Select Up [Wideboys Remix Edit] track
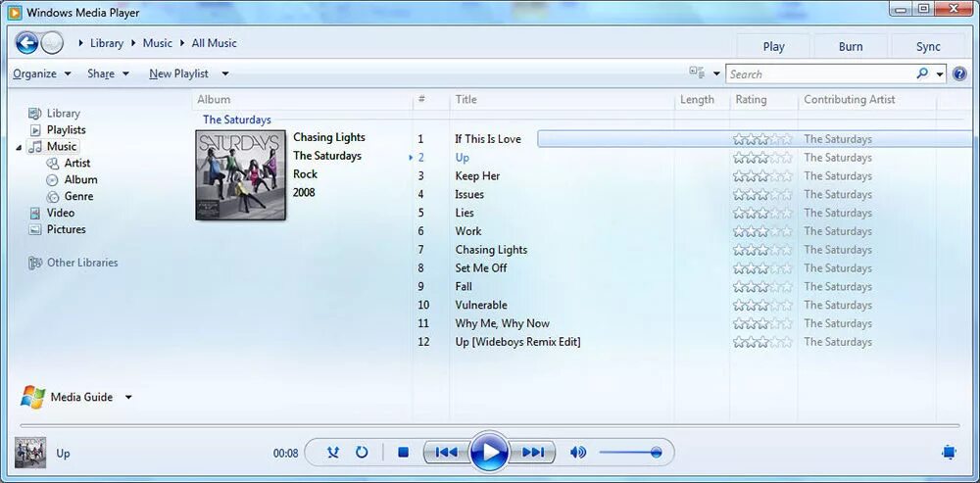Image resolution: width=980 pixels, height=483 pixels. pos(517,342)
